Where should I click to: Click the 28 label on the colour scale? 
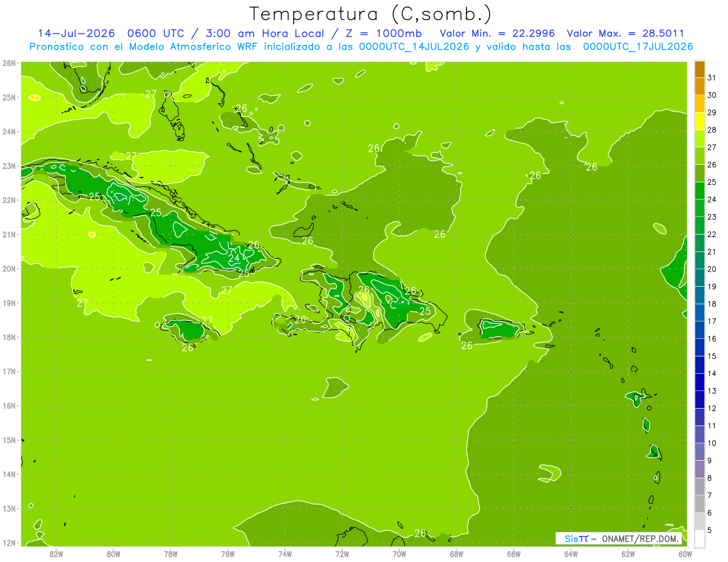(712, 130)
